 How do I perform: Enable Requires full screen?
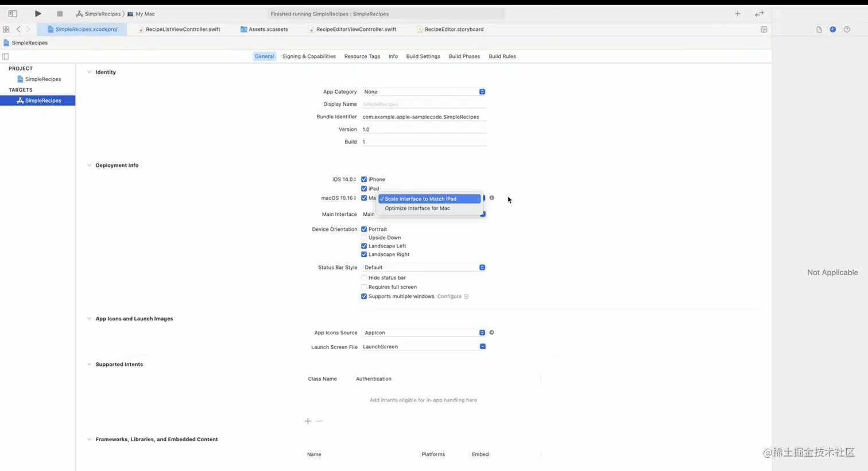click(364, 287)
